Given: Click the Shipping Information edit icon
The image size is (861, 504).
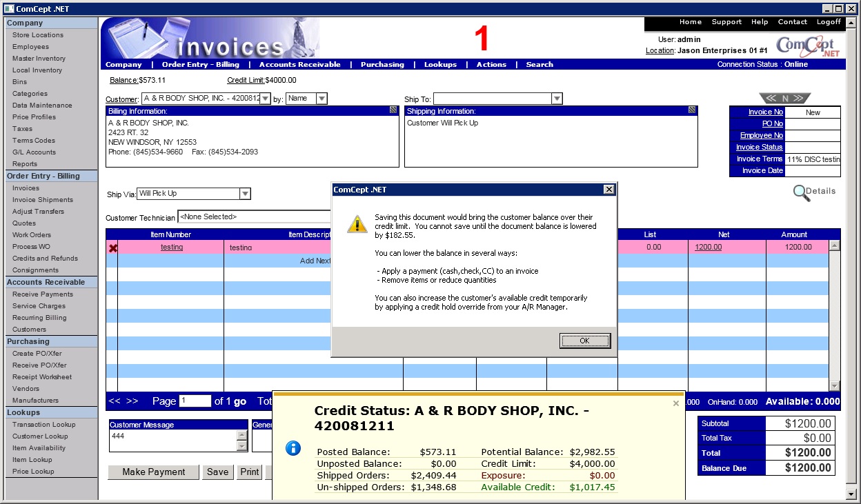Looking at the screenshot, I should tap(692, 110).
